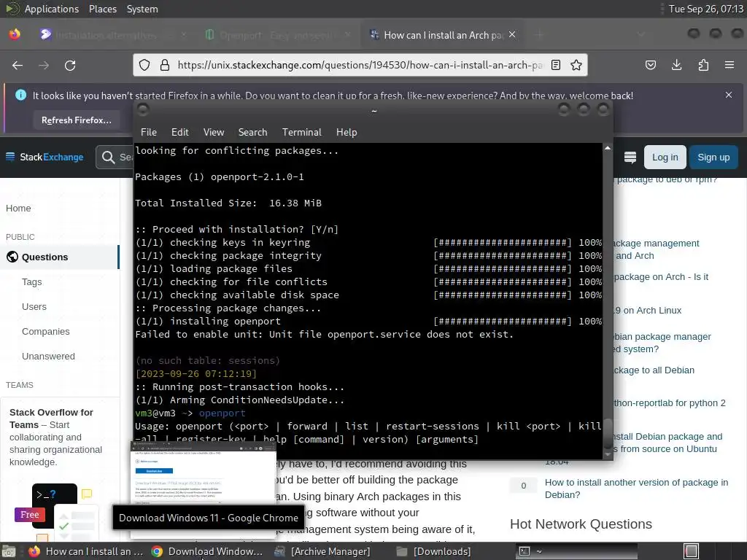Click the Chrome window preview thumbnail

(x=204, y=473)
